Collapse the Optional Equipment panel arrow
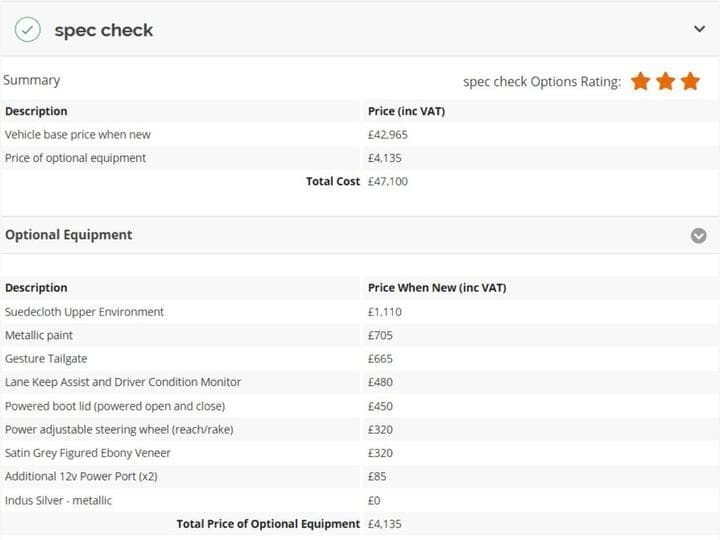The height and width of the screenshot is (540, 720). [x=699, y=236]
